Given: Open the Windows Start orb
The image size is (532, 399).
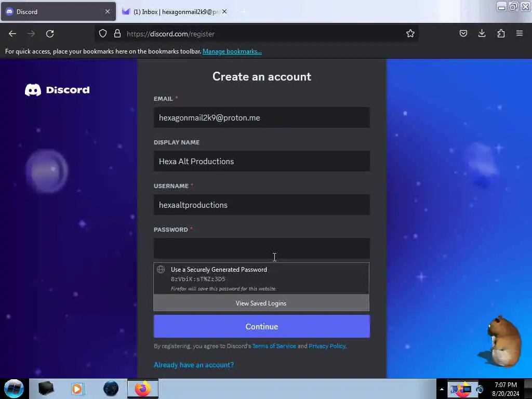Looking at the screenshot, I should (x=14, y=389).
